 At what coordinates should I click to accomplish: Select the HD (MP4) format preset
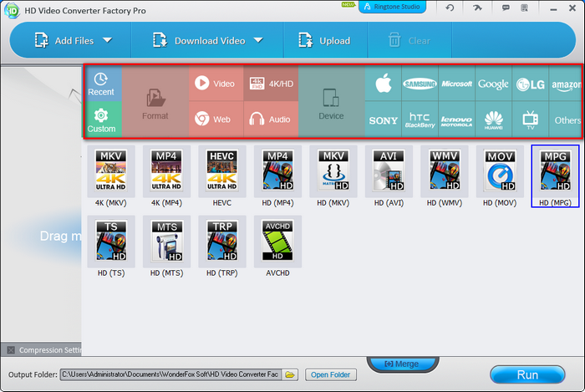click(277, 176)
